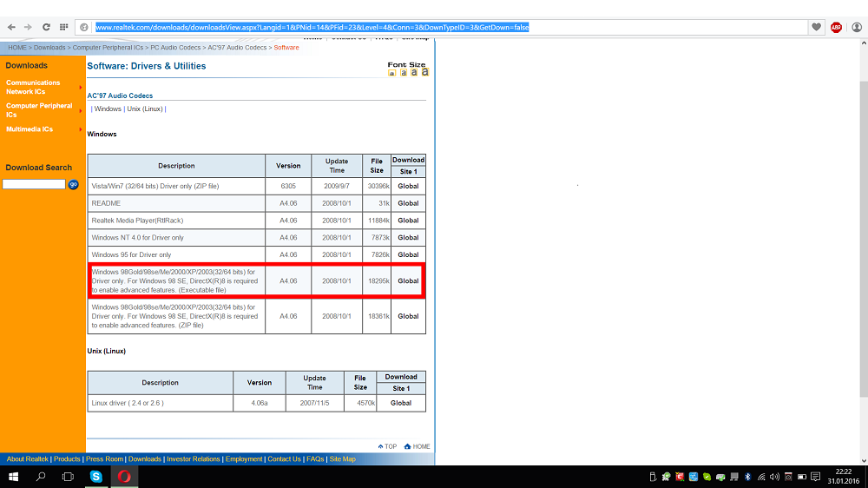
Task: Open Wi-Fi network tray icon
Action: coord(761,477)
